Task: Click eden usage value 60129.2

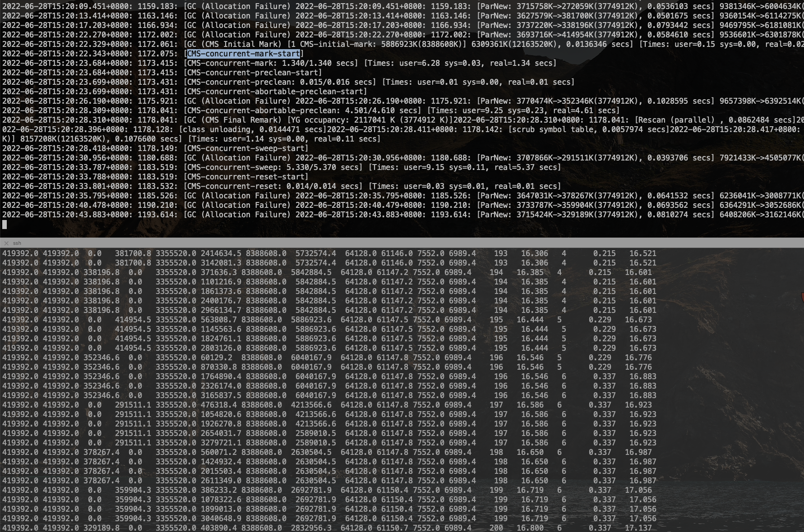Action: point(217,358)
